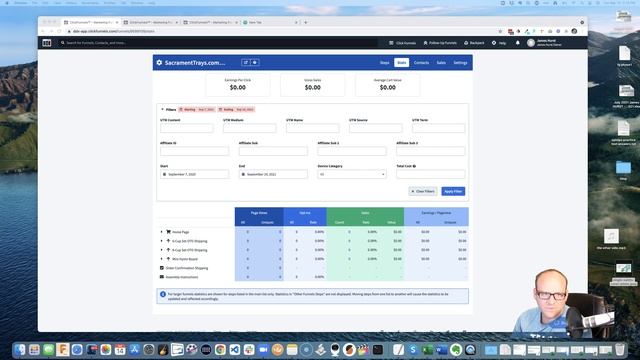Go to the Sales tab
Viewport: 640px width, 360px height.
441,63
